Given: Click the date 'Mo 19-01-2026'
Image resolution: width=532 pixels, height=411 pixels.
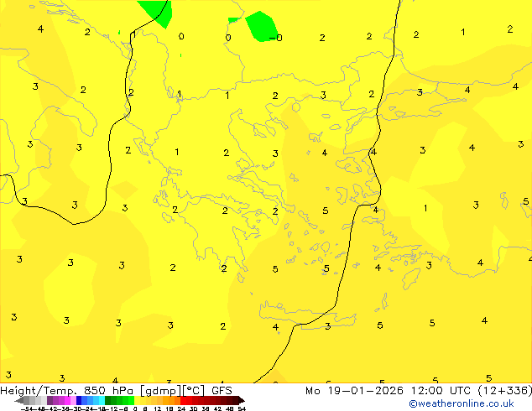Looking at the screenshot, I should point(354,391).
